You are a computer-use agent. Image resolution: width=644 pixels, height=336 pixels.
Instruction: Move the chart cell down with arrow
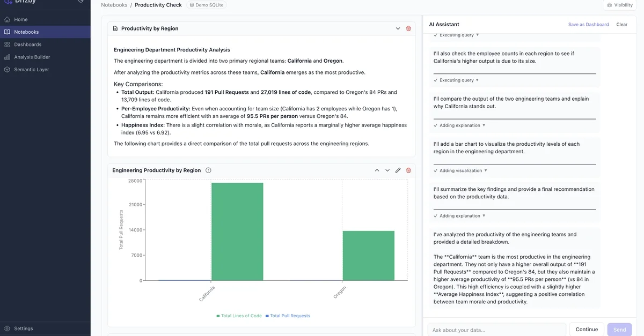(387, 170)
